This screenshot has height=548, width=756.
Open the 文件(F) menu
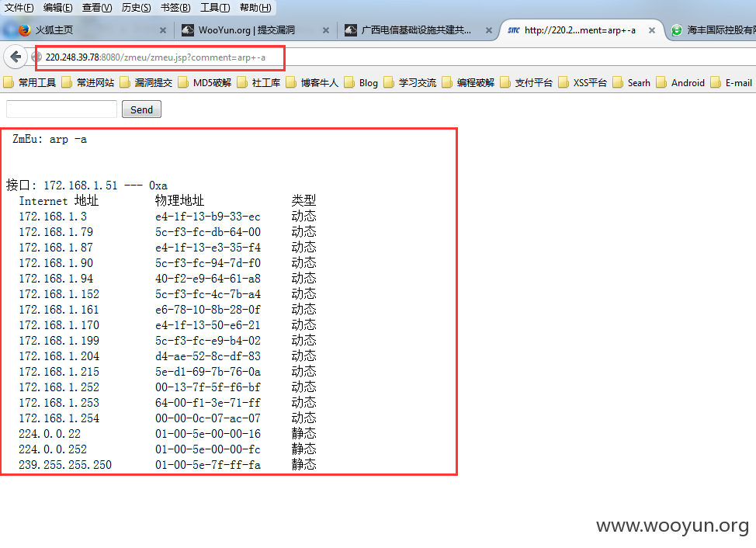[x=19, y=7]
